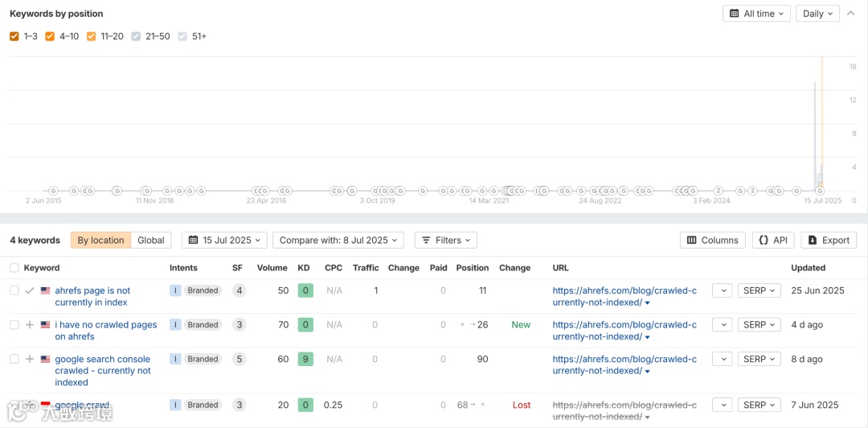Image resolution: width=868 pixels, height=428 pixels.
Task: Open the Filters dropdown
Action: 445,240
